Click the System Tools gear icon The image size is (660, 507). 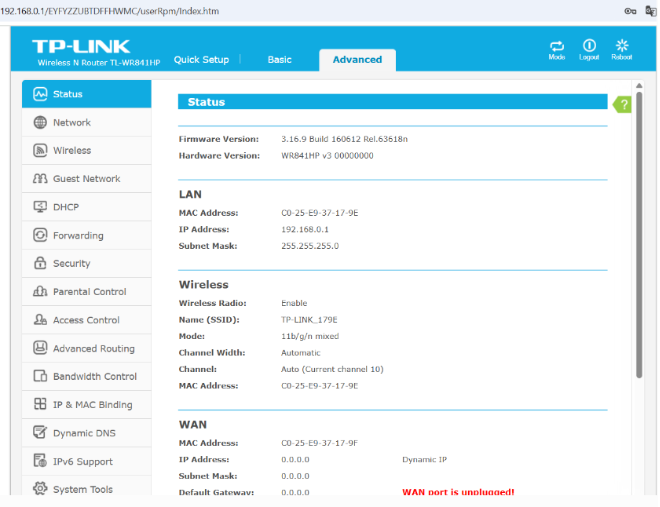40,490
